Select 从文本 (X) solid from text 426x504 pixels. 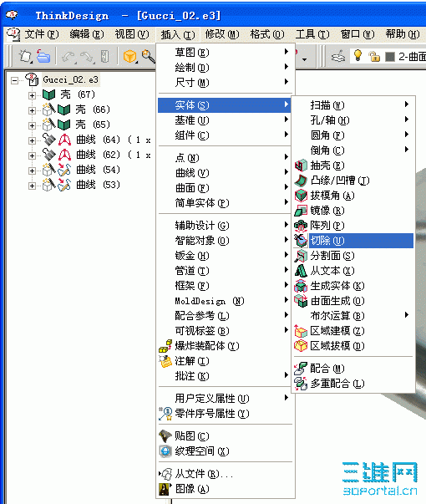click(353, 271)
